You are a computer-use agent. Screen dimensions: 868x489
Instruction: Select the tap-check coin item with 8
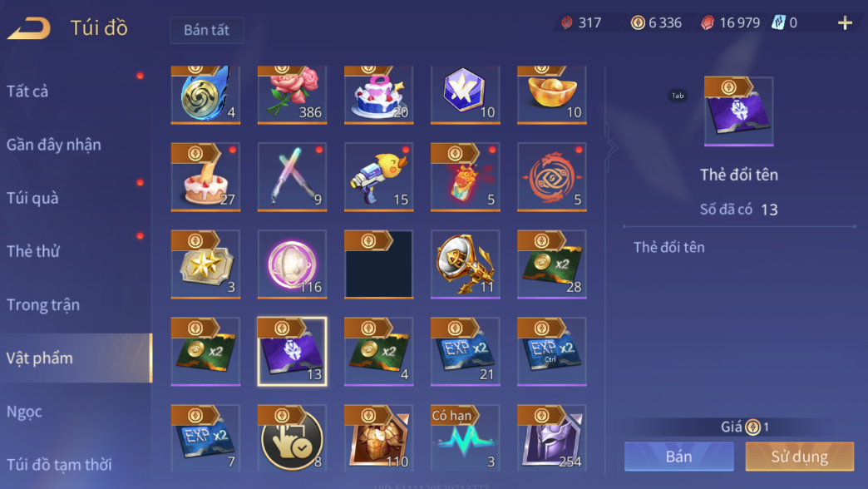293,438
